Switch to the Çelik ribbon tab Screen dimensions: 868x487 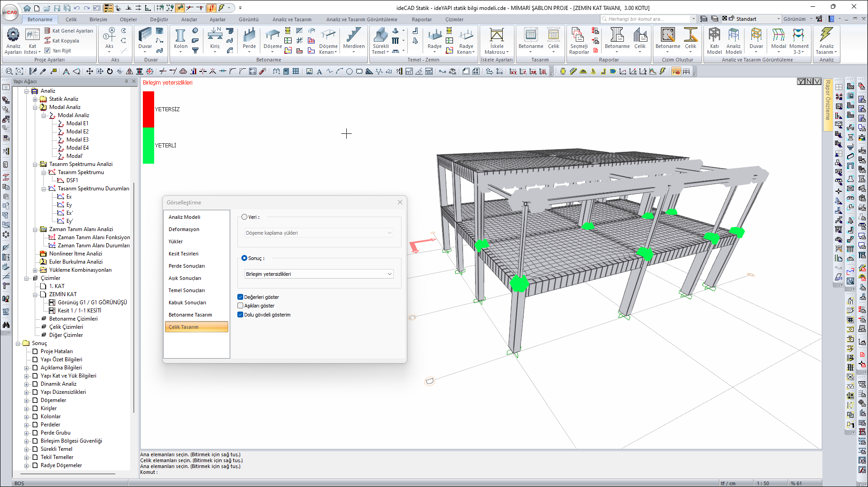click(71, 19)
